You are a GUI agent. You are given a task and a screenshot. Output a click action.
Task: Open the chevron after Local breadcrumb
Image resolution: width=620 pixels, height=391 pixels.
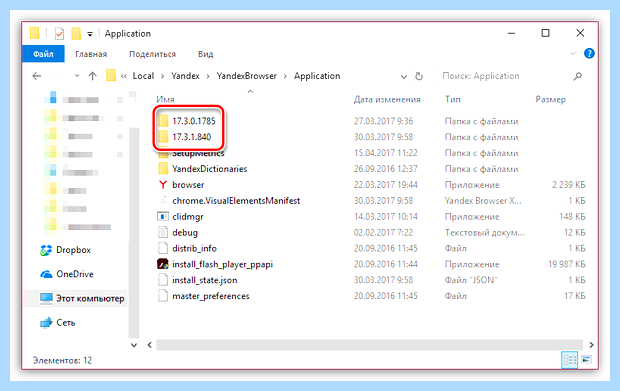[163, 76]
